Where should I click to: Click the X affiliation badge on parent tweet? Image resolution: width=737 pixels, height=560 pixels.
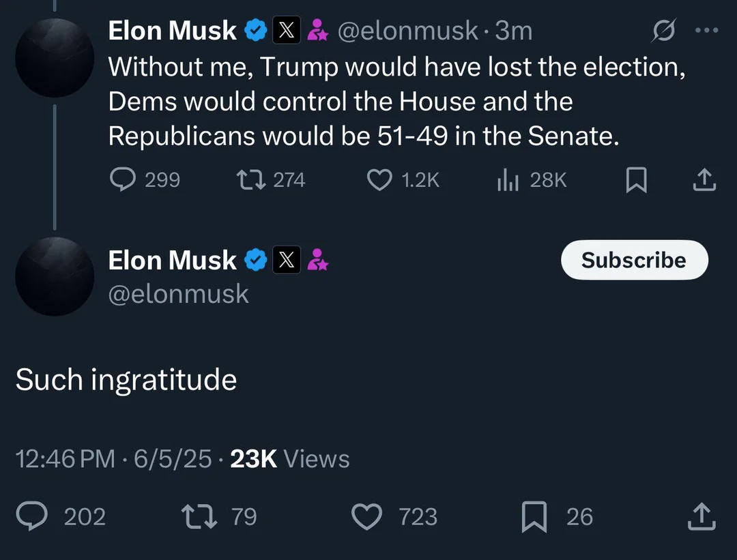tap(287, 31)
